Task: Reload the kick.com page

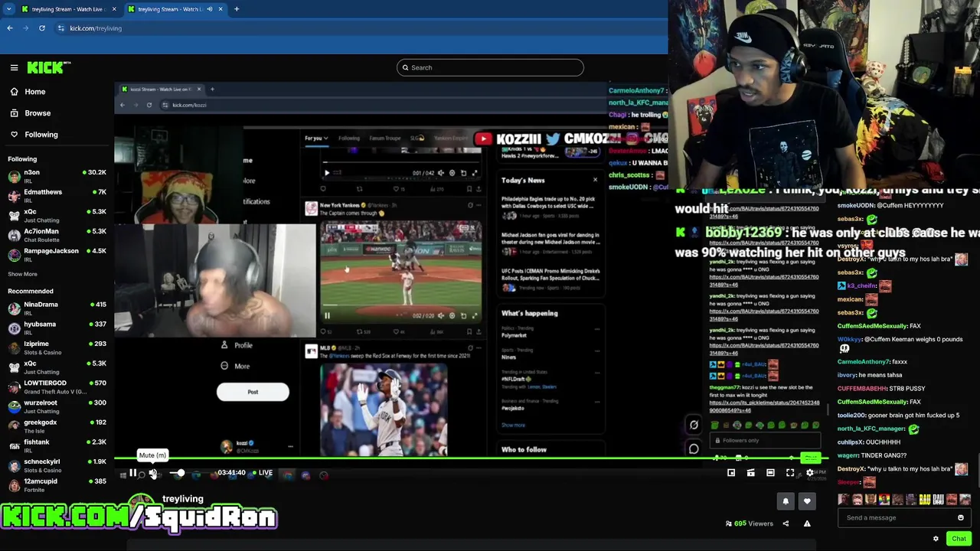Action: coord(42,28)
